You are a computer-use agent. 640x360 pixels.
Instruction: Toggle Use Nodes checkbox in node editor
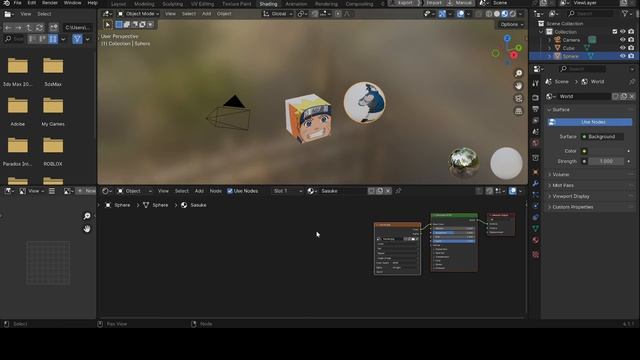point(230,191)
